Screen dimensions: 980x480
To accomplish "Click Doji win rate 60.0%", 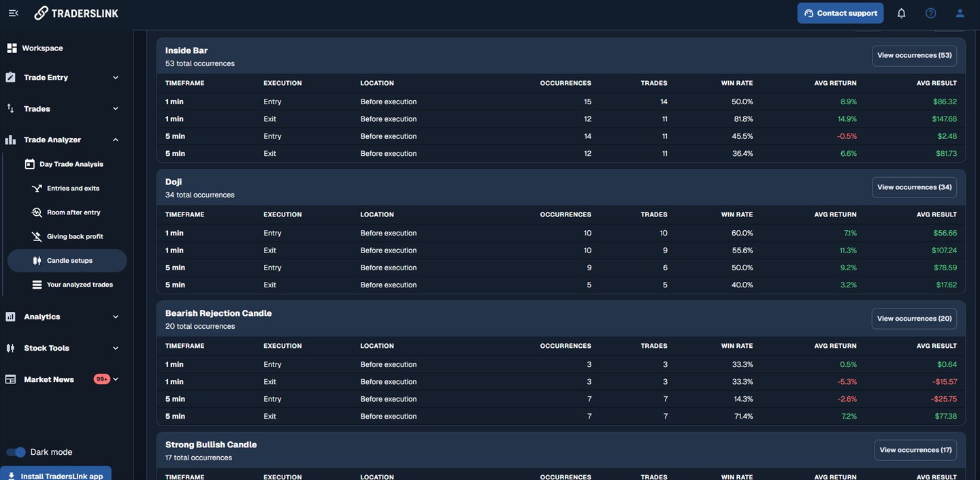I will pyautogui.click(x=742, y=233).
